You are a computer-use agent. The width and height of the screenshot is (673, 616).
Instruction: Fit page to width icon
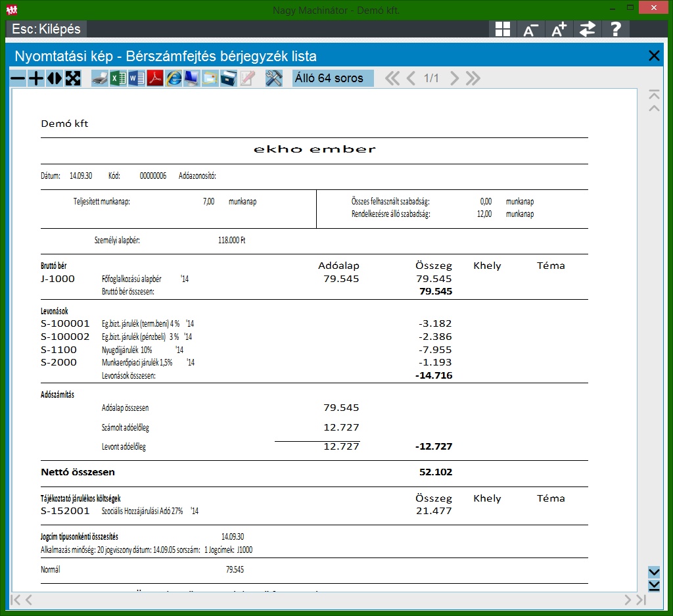point(55,79)
